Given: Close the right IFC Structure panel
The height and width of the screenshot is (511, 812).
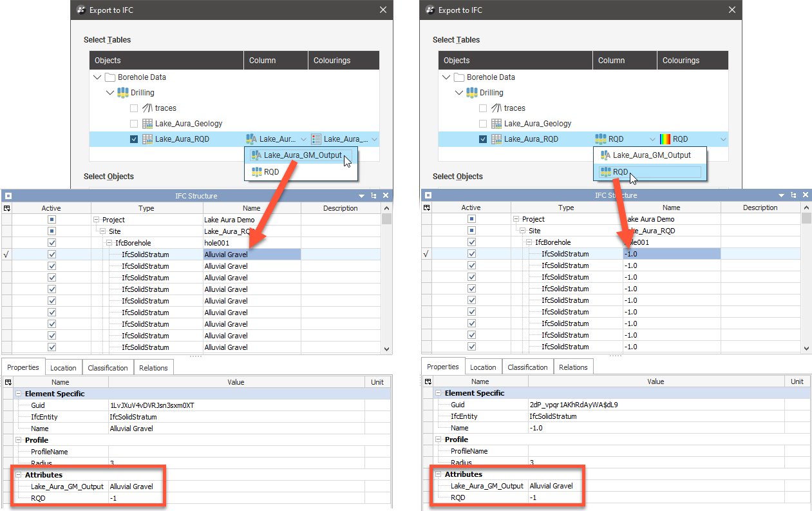Looking at the screenshot, I should 805,195.
